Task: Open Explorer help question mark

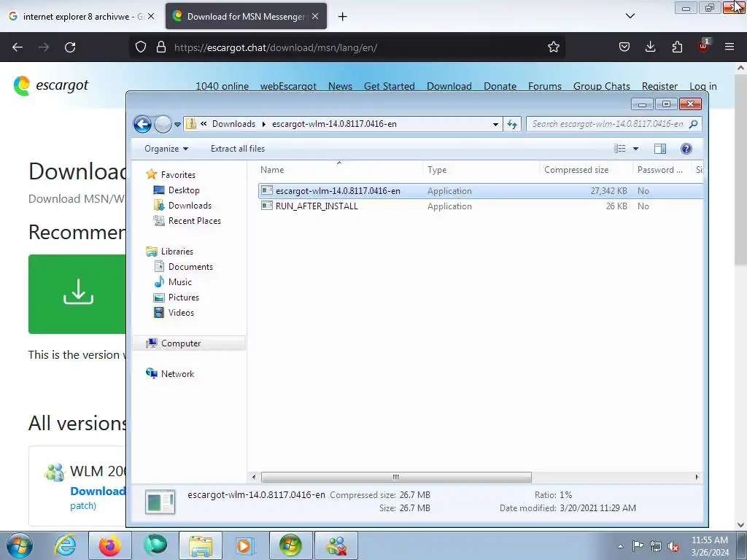Action: point(686,149)
